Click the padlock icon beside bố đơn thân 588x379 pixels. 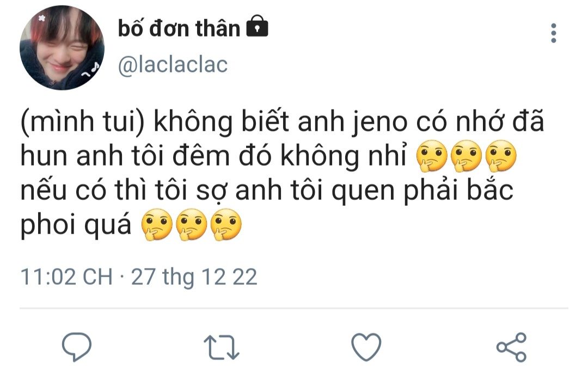click(x=257, y=26)
